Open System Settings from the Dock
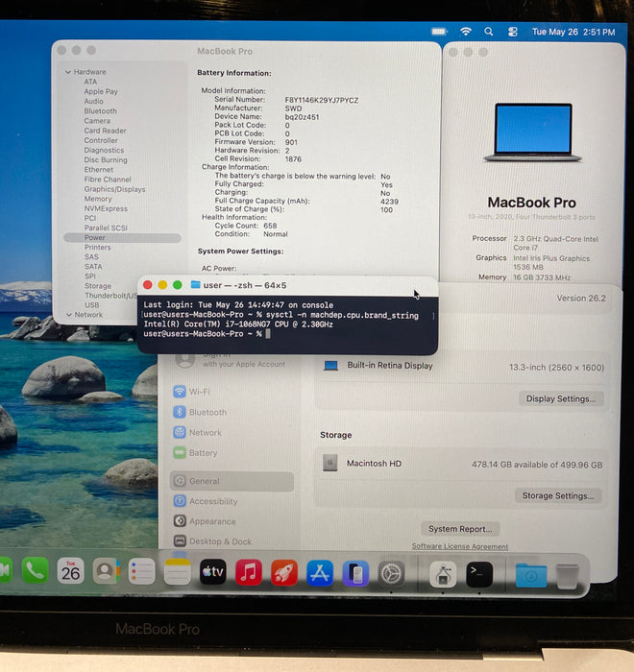 (x=391, y=574)
